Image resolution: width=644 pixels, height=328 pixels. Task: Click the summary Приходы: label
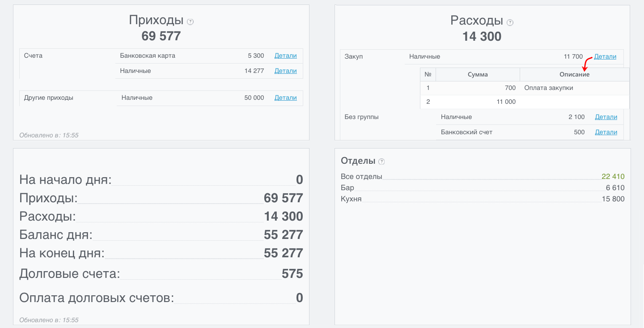point(48,198)
